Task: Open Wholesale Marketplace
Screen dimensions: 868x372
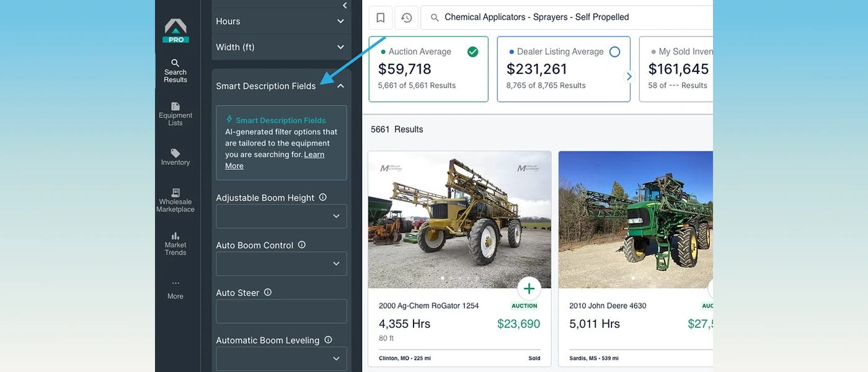Action: pyautogui.click(x=175, y=201)
